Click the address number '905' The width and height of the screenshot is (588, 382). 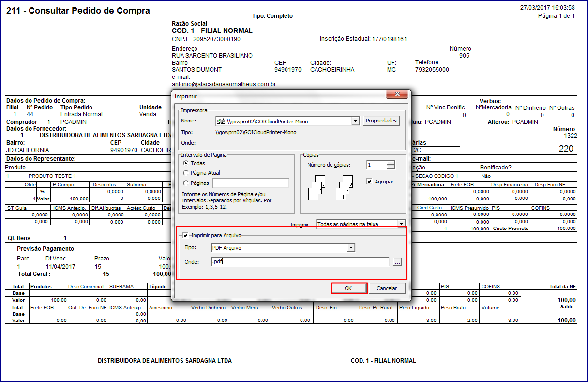pos(464,56)
